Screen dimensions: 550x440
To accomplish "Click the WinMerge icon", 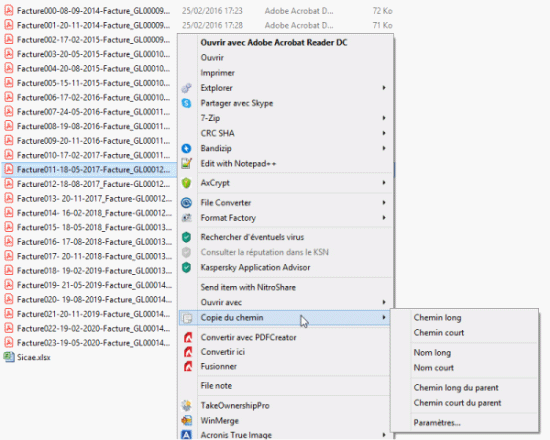I will tap(186, 420).
